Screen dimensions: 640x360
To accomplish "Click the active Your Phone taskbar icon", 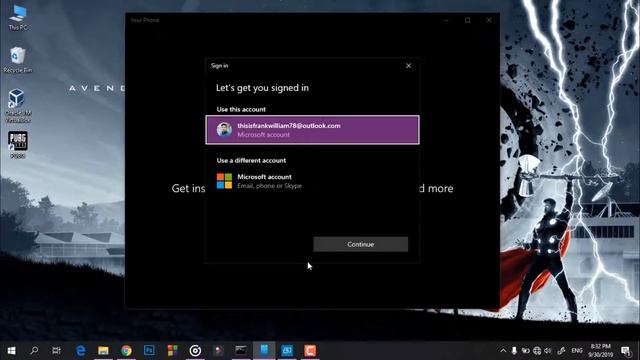I will coord(264,351).
